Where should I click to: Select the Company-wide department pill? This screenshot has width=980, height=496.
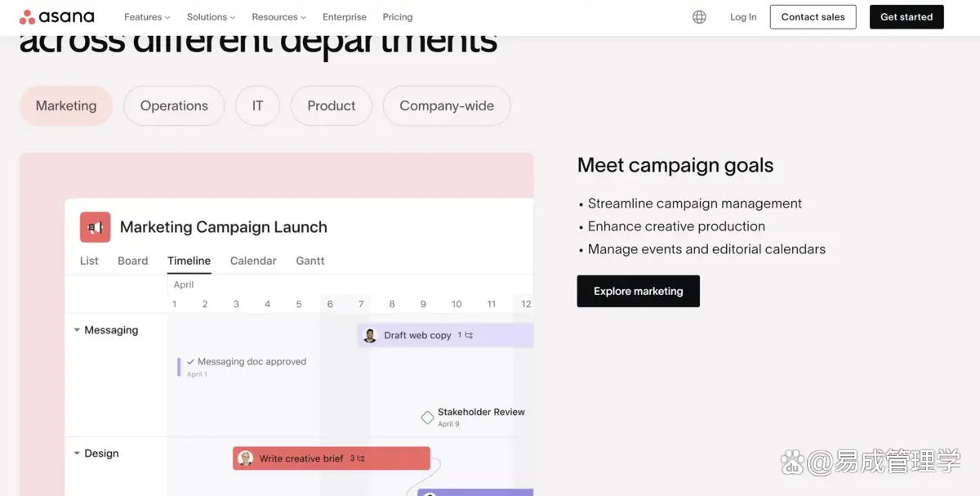point(447,106)
